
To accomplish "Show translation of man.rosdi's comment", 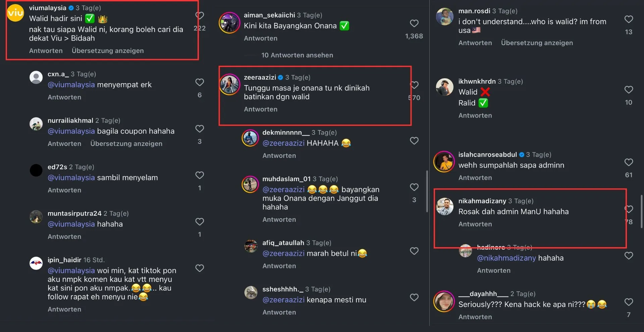I will click(x=537, y=43).
